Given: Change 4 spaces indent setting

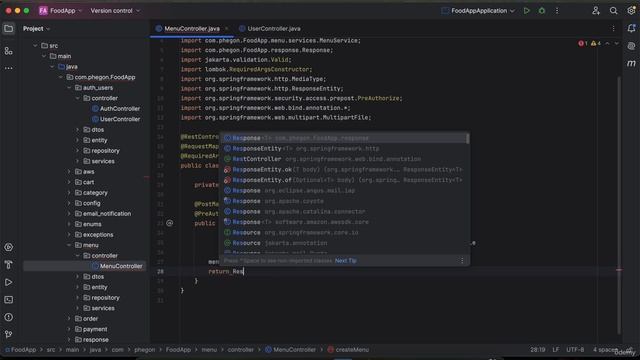Looking at the screenshot, I should [606, 350].
